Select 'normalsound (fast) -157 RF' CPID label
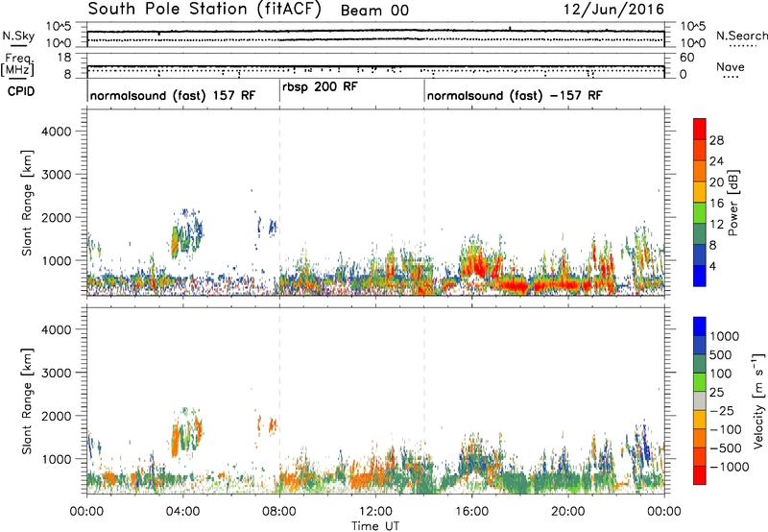 tap(515, 95)
